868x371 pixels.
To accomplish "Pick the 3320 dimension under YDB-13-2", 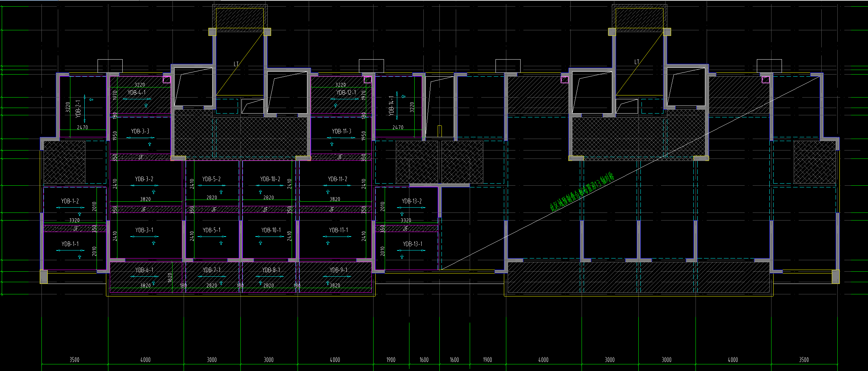I will click(406, 221).
